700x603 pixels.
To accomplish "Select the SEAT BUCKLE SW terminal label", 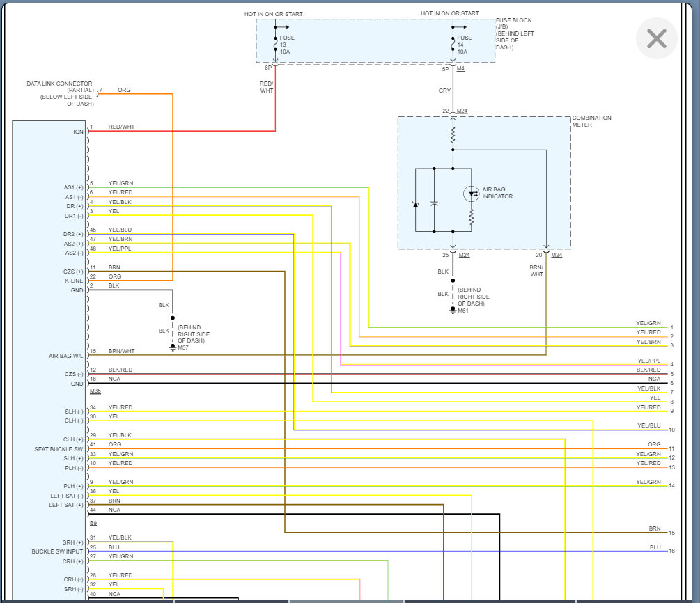I will coord(59,449).
